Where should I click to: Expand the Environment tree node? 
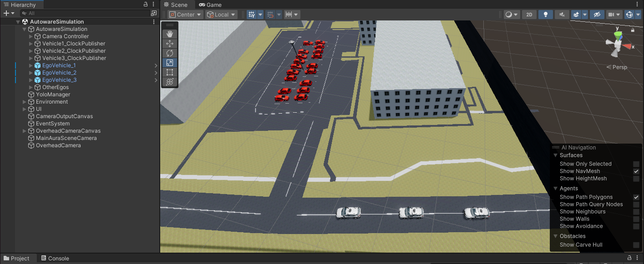(25, 102)
